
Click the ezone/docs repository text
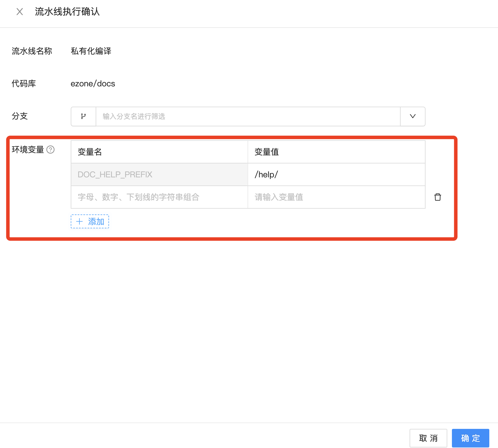93,84
